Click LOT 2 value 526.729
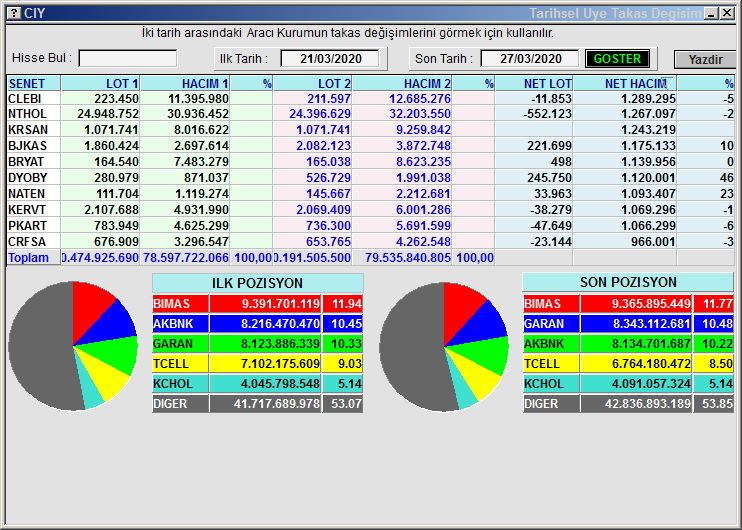The height and width of the screenshot is (530, 742). click(328, 178)
